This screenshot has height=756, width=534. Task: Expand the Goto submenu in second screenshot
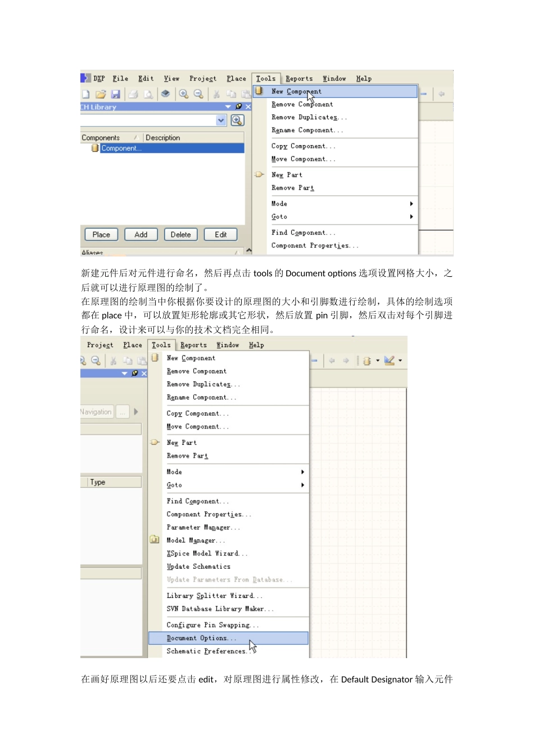pos(302,485)
